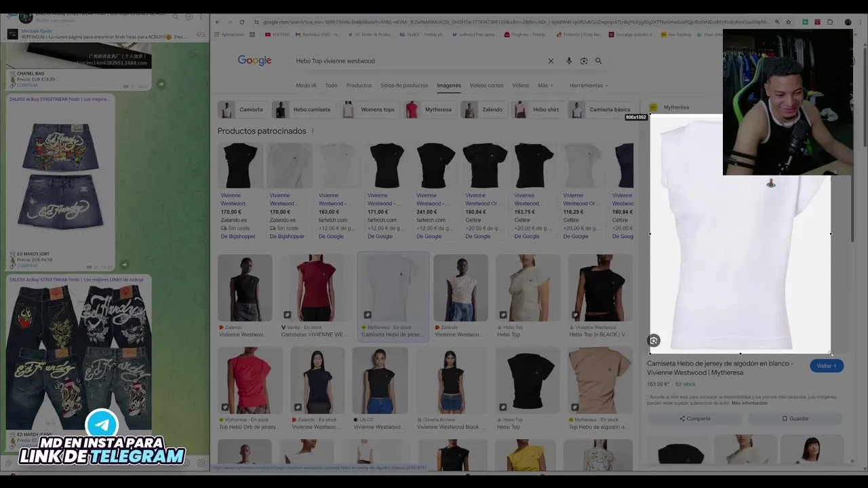This screenshot has height=488, width=868.
Task: Open the Chrome profile avatar
Action: [848, 22]
